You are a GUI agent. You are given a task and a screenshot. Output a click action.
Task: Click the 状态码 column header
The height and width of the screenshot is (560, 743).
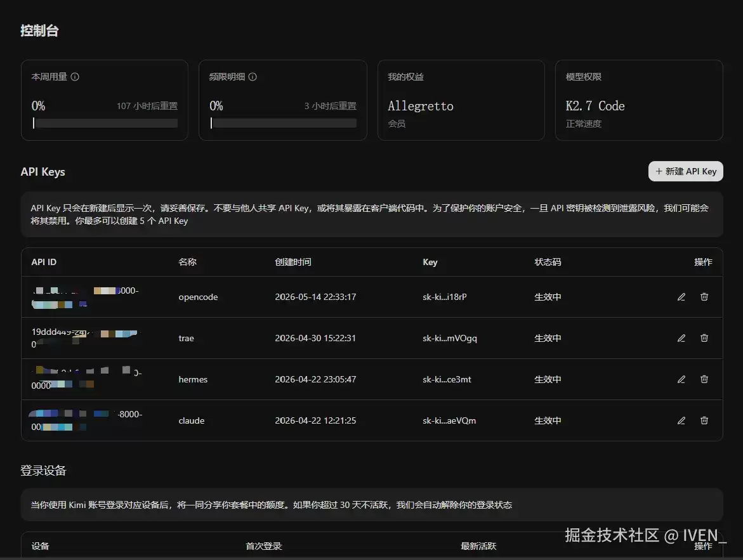[x=548, y=262]
